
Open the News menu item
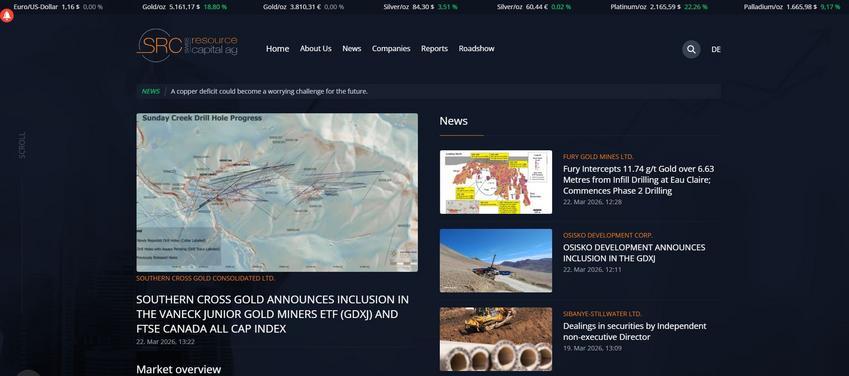351,49
